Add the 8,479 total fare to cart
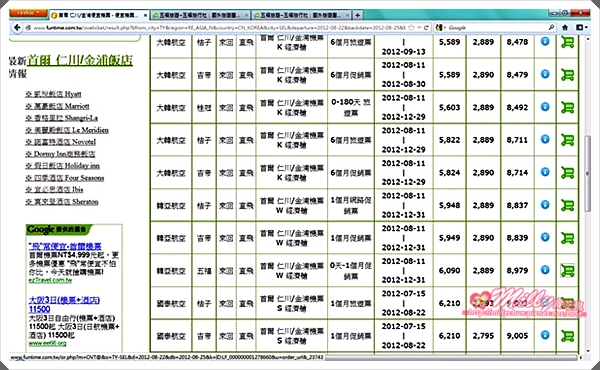This screenshot has height=370, width=600. point(567,75)
